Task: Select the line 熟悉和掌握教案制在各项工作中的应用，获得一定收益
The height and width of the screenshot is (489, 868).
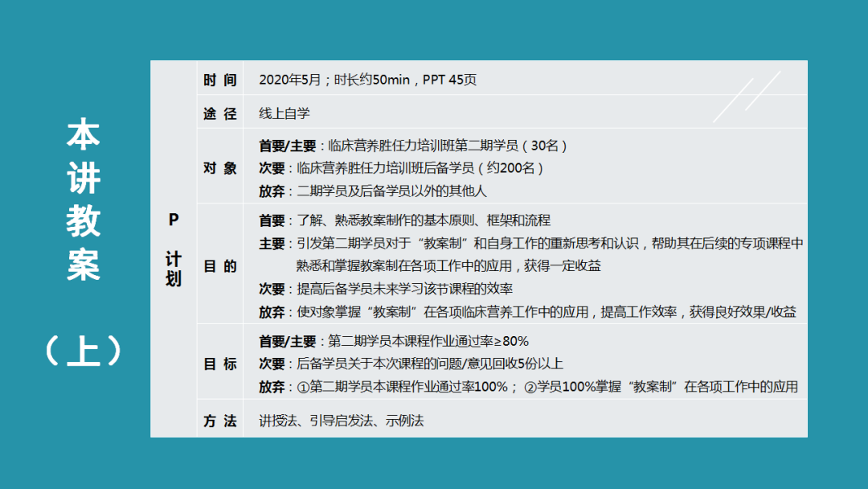Action: tap(448, 266)
